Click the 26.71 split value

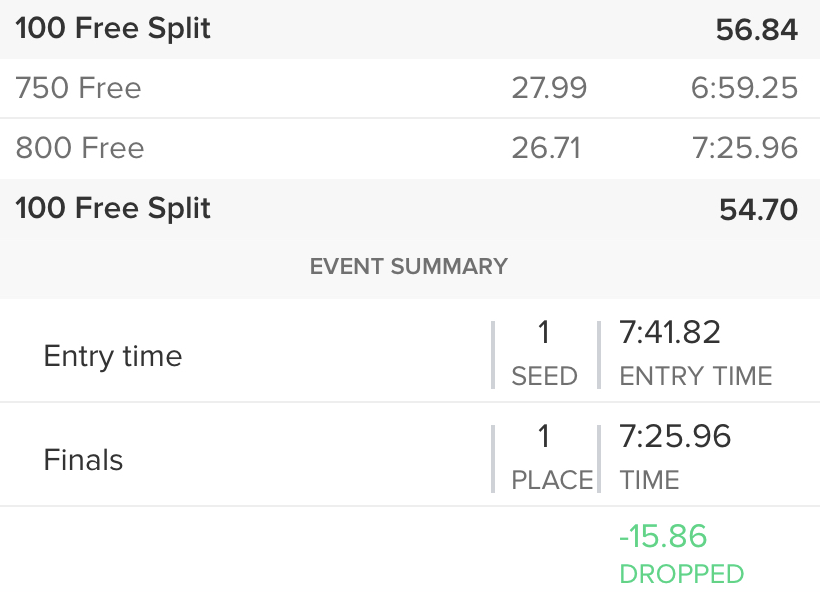[x=546, y=148]
